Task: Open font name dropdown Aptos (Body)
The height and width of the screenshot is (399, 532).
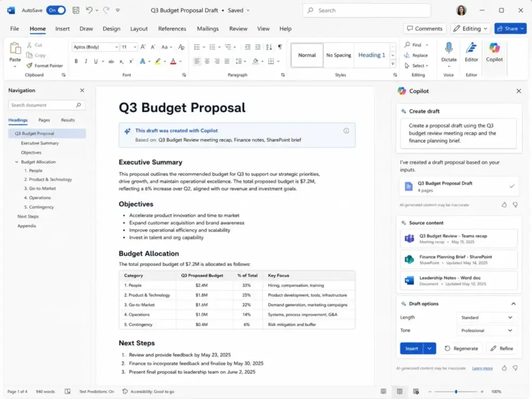Action: (x=116, y=47)
